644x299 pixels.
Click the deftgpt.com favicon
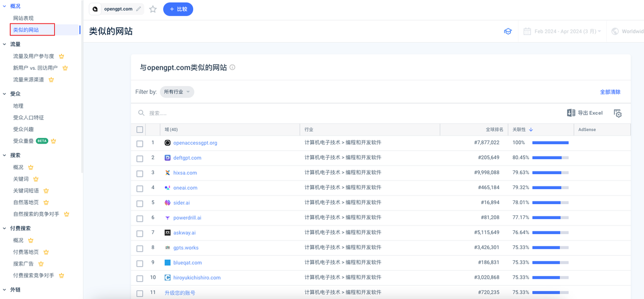tap(167, 158)
